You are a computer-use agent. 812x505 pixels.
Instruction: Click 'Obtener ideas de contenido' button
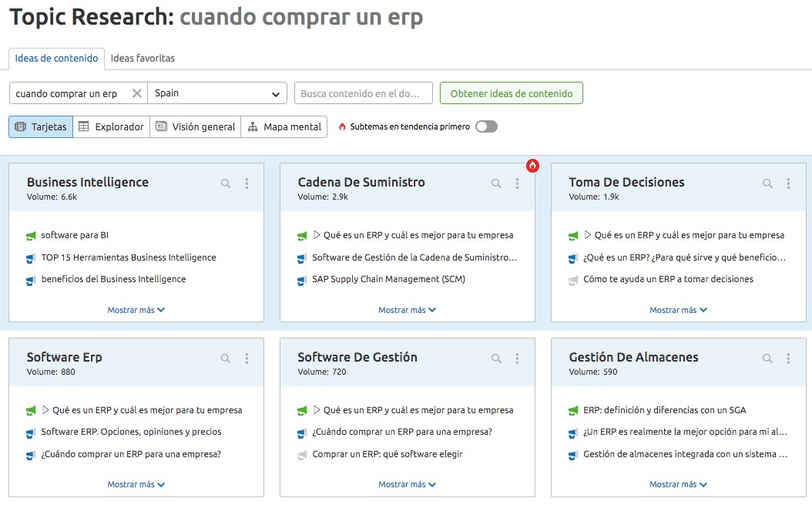[x=511, y=93]
